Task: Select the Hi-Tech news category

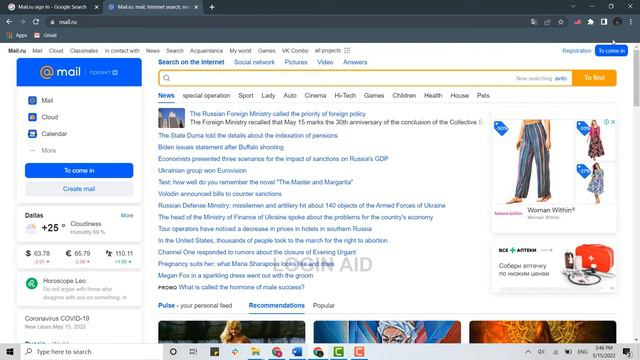Action: pos(345,96)
